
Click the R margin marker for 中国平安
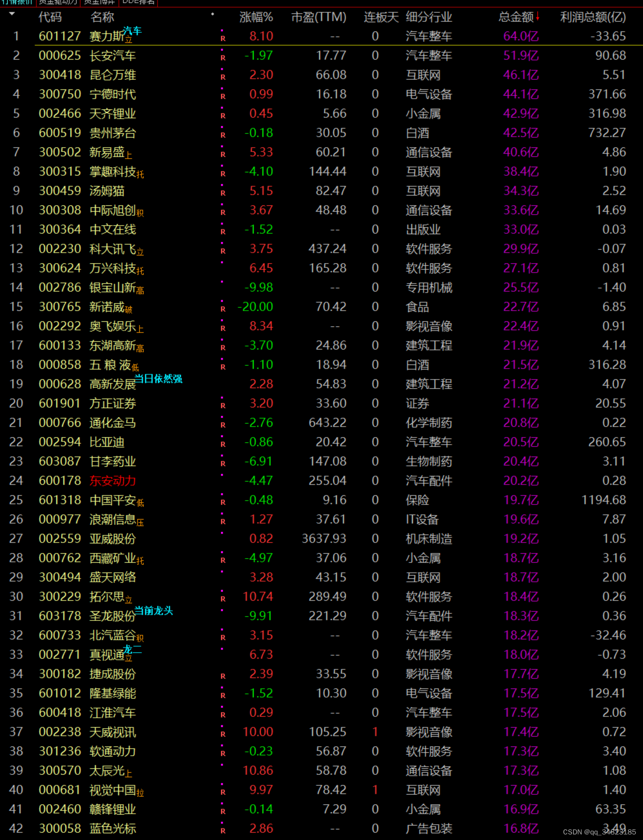coord(223,502)
